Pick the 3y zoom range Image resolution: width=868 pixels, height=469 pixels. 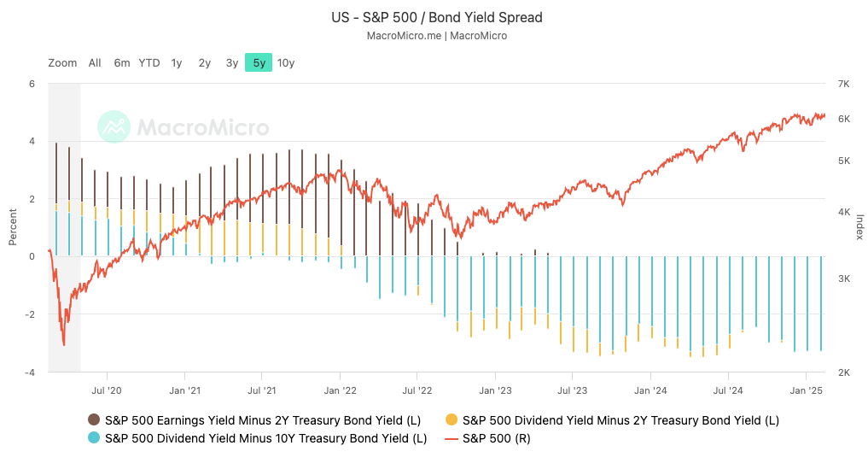click(x=232, y=62)
